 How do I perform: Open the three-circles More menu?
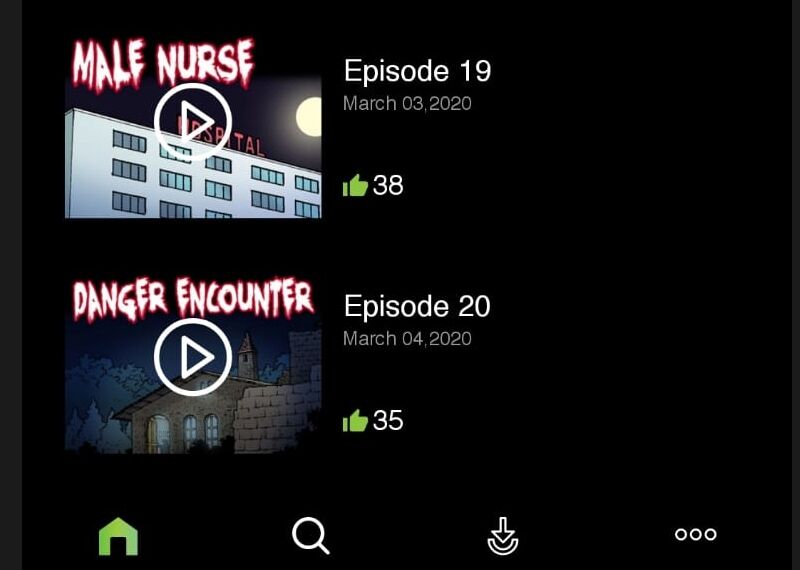coord(695,534)
